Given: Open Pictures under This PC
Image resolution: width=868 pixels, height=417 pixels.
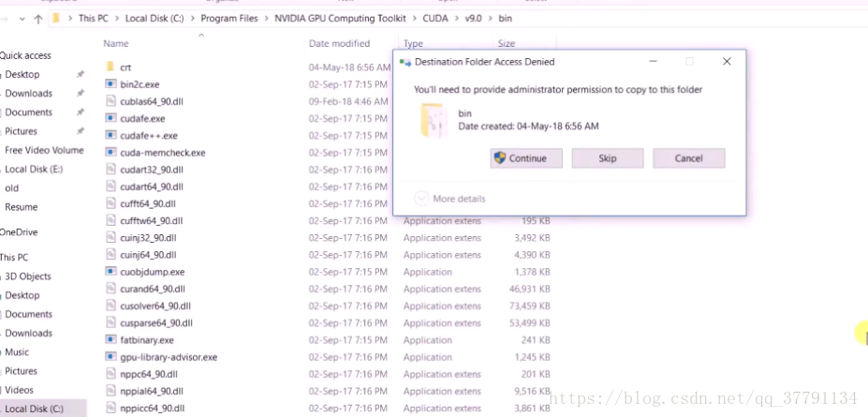Looking at the screenshot, I should click(x=21, y=371).
